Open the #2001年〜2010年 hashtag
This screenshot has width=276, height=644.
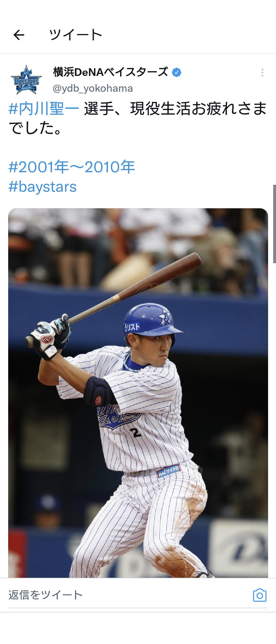tap(72, 167)
